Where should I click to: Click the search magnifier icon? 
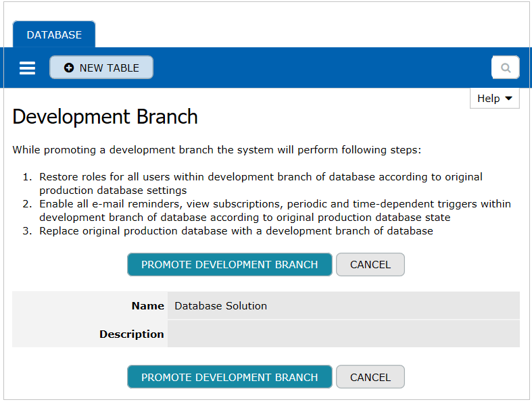click(x=505, y=68)
